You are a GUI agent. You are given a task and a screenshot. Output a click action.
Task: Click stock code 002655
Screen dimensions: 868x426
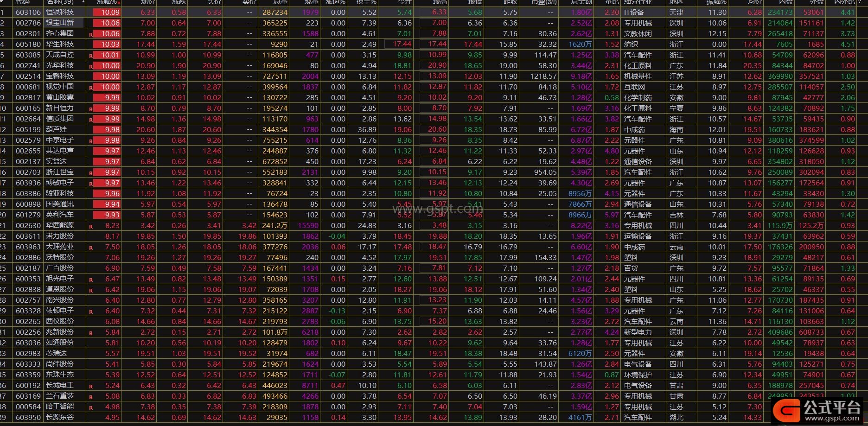pos(28,151)
